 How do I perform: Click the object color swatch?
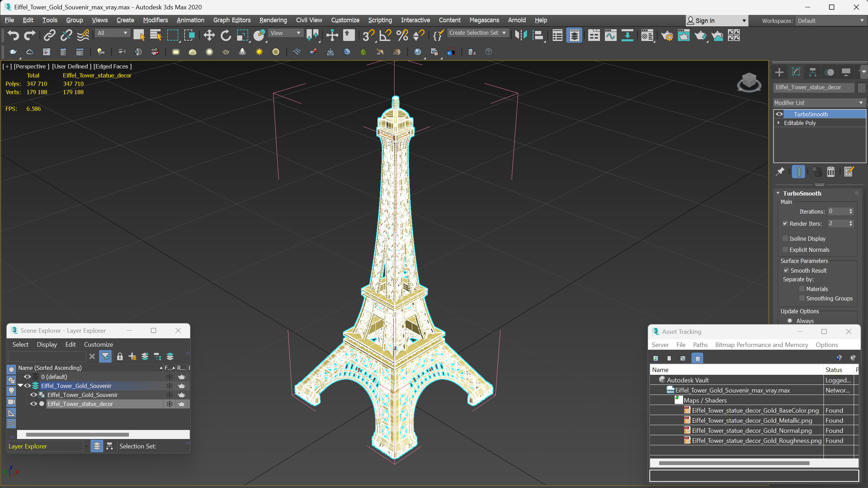861,88
